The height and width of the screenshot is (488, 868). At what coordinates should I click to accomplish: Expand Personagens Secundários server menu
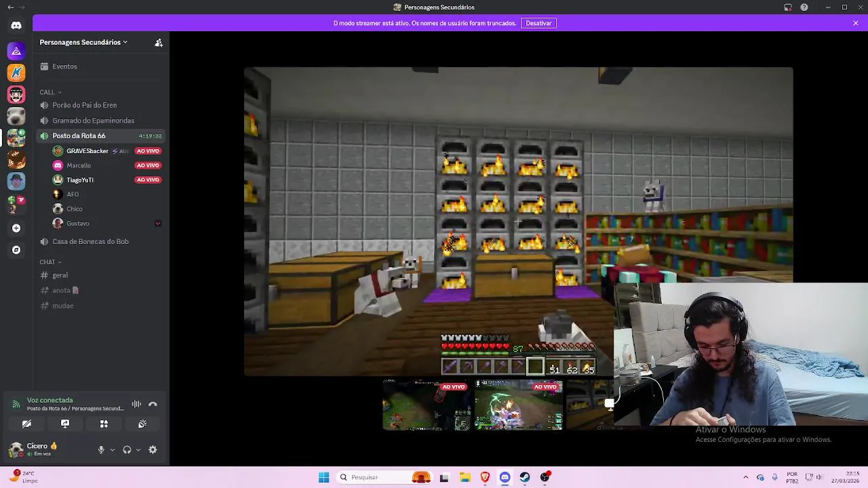click(83, 42)
